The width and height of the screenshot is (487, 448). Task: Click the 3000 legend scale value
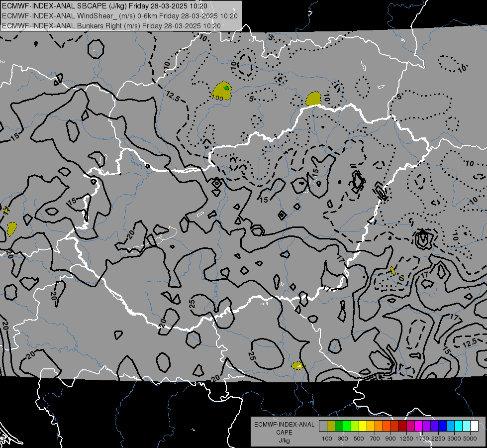pyautogui.click(x=454, y=439)
